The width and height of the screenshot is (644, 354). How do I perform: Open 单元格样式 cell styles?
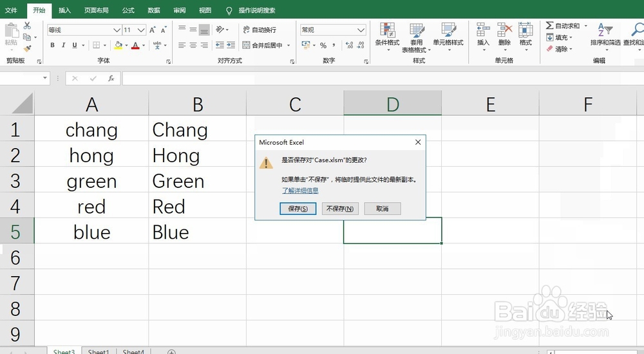448,36
